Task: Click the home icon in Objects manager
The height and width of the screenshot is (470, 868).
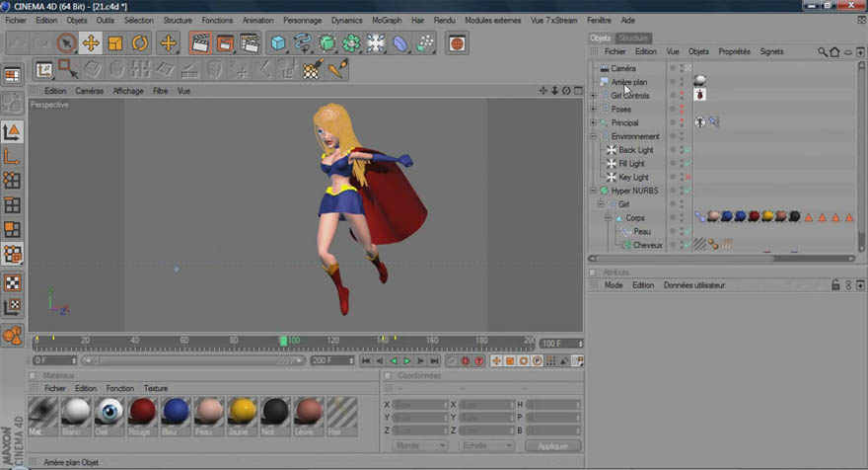Action: pyautogui.click(x=834, y=51)
